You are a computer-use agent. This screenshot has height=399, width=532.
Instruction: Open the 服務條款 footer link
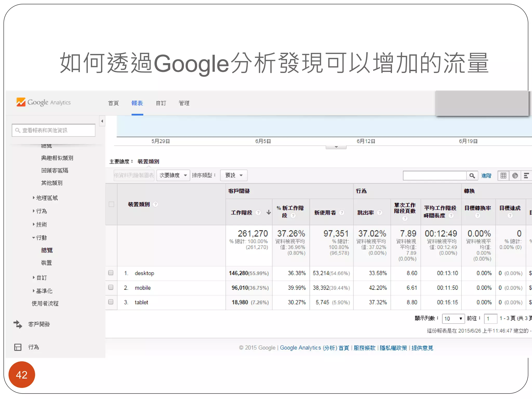(x=364, y=348)
